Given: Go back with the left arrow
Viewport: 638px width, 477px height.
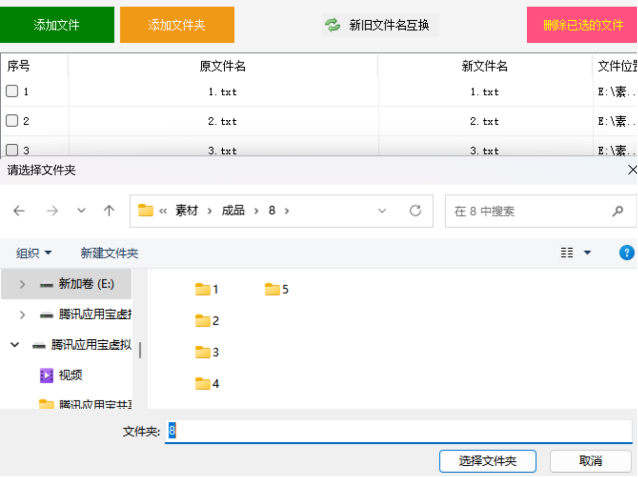Looking at the screenshot, I should (x=19, y=211).
